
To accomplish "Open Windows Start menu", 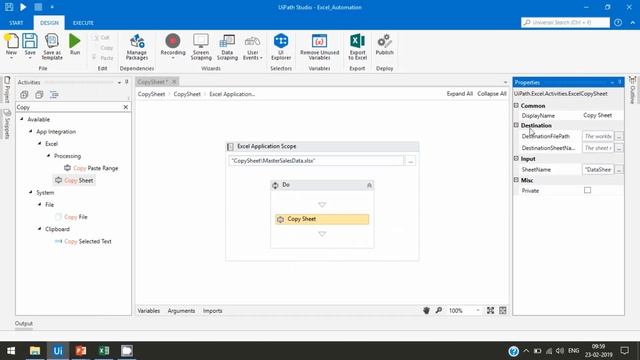I will [11, 351].
